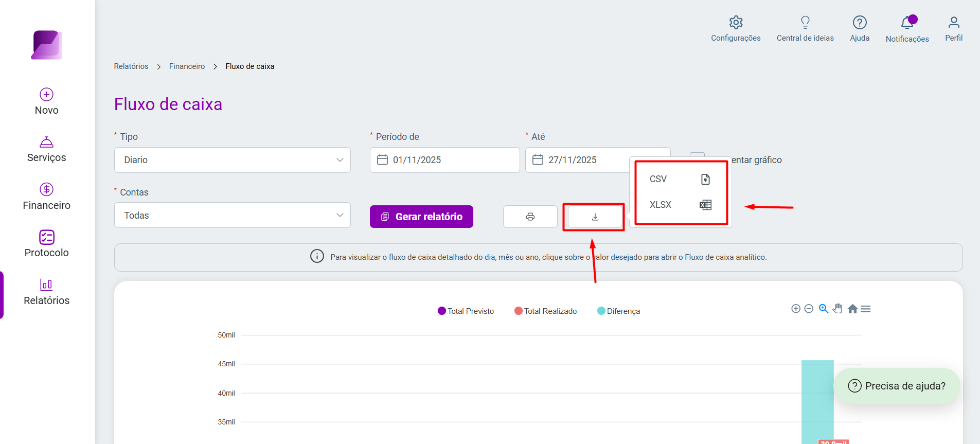Reset chart zoom with home icon
Image resolution: width=980 pixels, height=444 pixels.
tap(852, 309)
